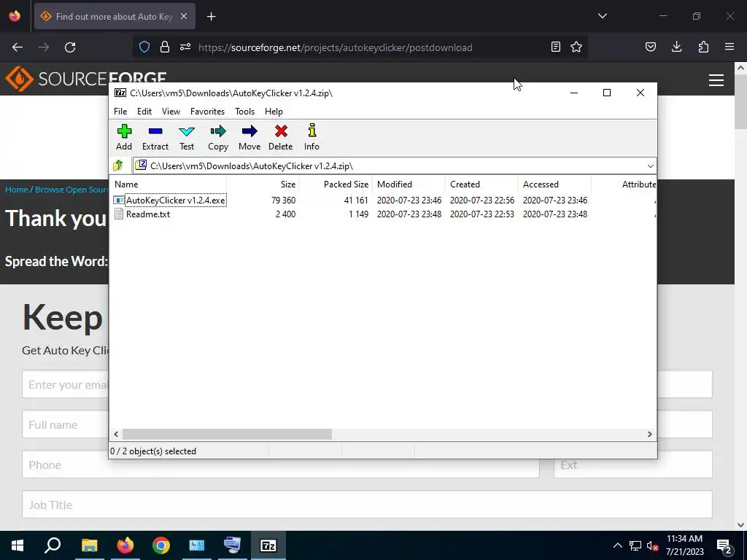This screenshot has width=747, height=560.
Task: Open the Windows Start menu
Action: (x=18, y=545)
